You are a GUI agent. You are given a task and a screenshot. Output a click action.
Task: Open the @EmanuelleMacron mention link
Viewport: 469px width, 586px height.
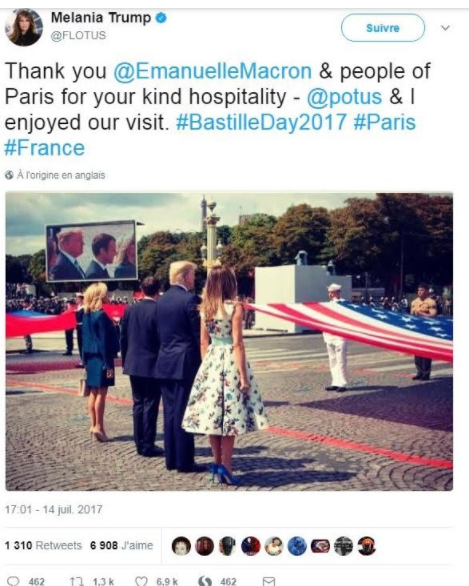(x=212, y=71)
